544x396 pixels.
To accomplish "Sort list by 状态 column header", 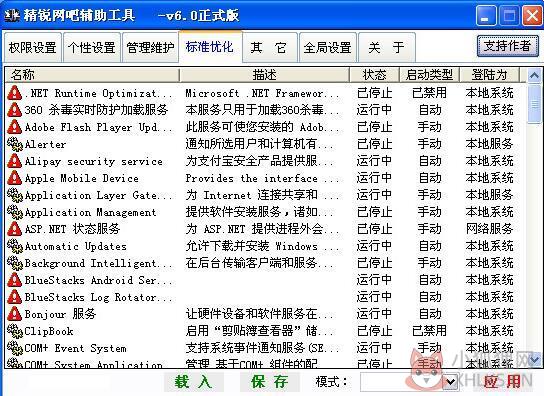I will [x=374, y=75].
